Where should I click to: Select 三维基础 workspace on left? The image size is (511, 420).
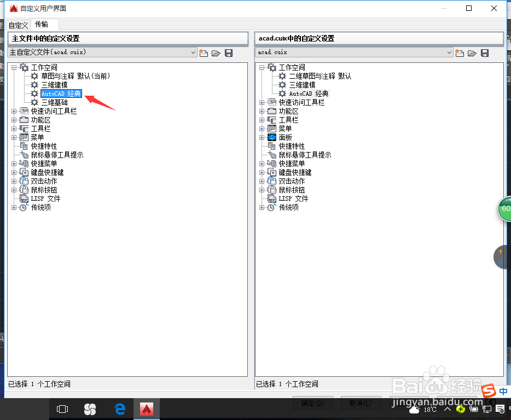click(x=54, y=103)
